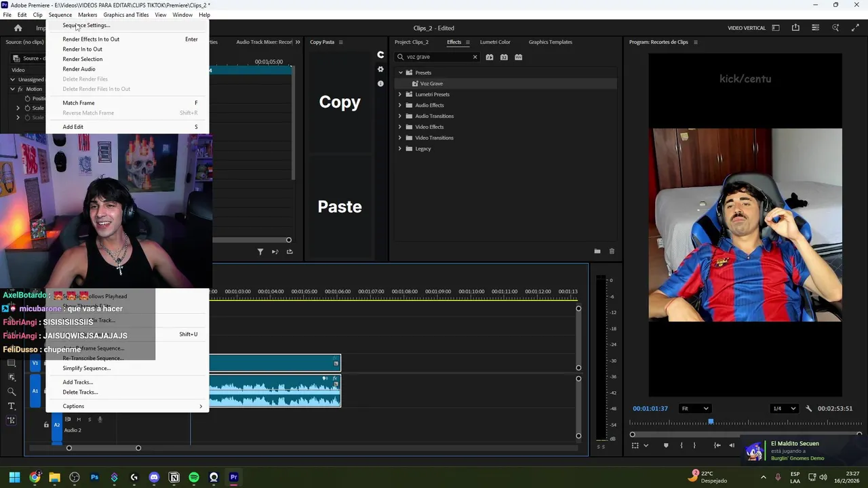Filter by Accelerated Effects icon

tap(490, 57)
